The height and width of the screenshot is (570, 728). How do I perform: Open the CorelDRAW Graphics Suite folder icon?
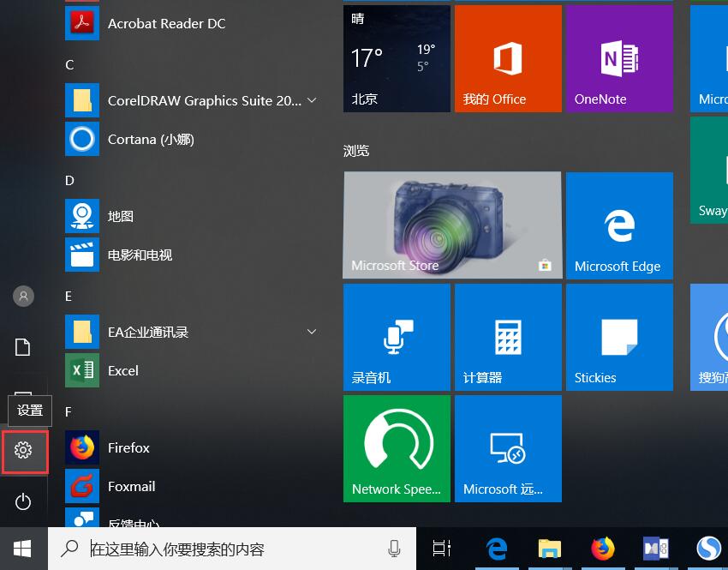click(82, 100)
